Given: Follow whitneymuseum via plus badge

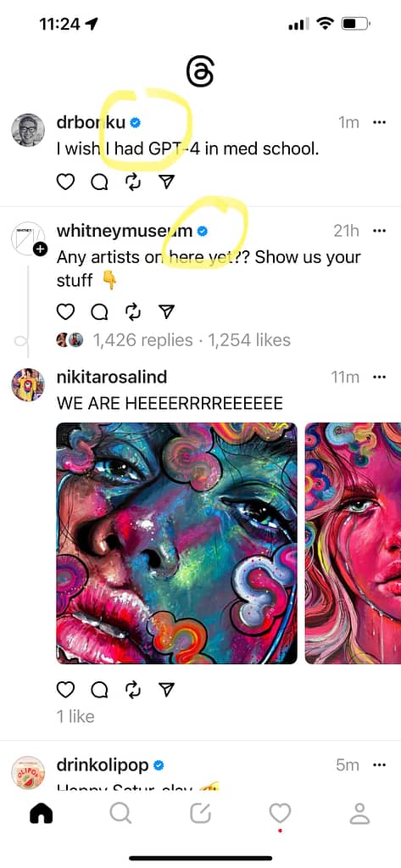Looking at the screenshot, I should (41, 249).
